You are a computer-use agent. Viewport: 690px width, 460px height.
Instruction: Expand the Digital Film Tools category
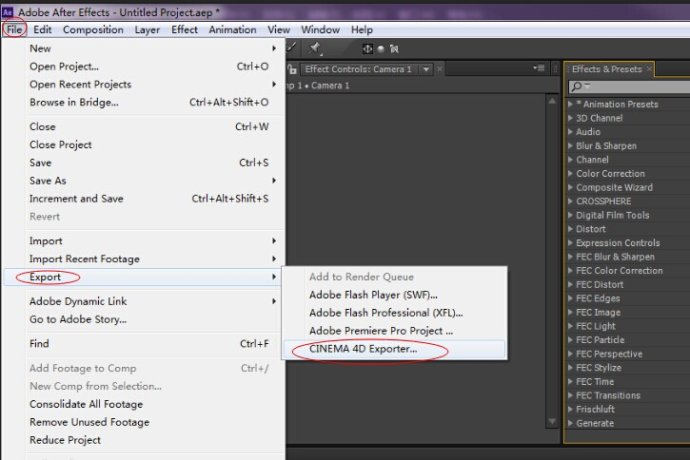(x=570, y=215)
